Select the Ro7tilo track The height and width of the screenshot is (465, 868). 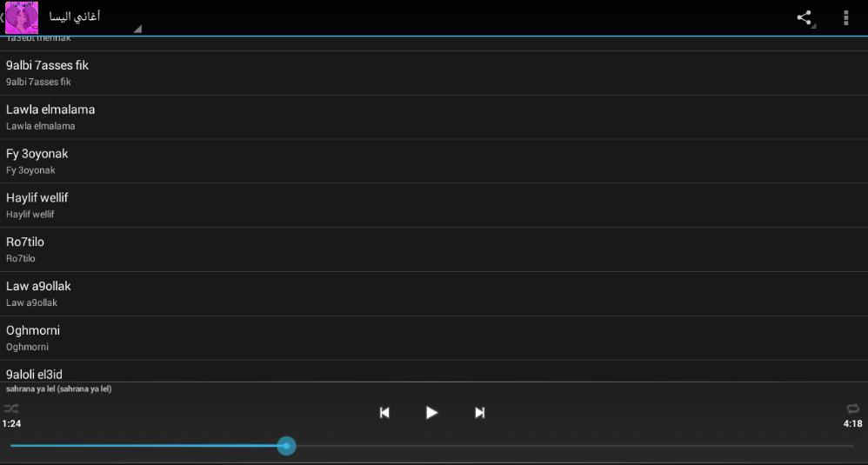click(434, 250)
